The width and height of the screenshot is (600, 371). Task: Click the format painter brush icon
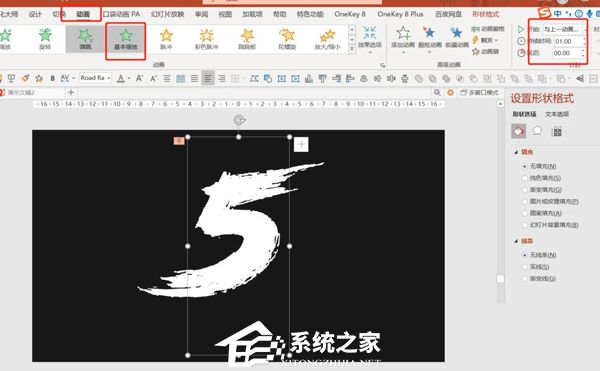tap(25, 78)
